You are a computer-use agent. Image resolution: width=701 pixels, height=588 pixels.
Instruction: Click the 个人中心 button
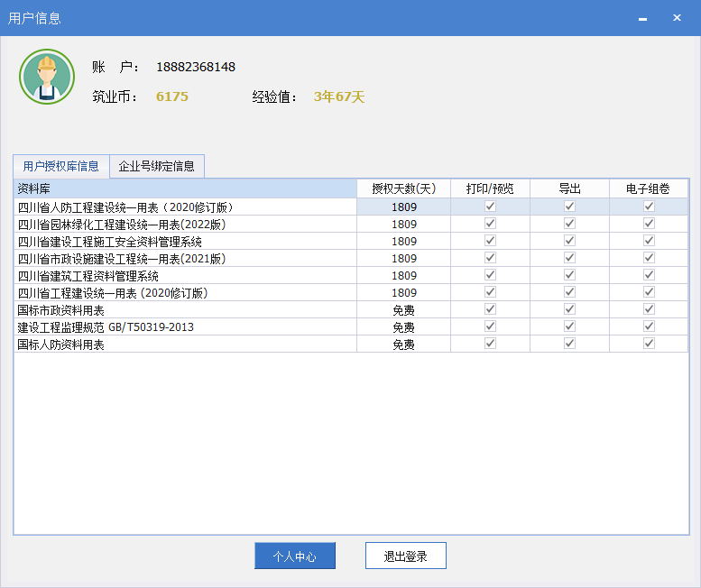pos(295,556)
